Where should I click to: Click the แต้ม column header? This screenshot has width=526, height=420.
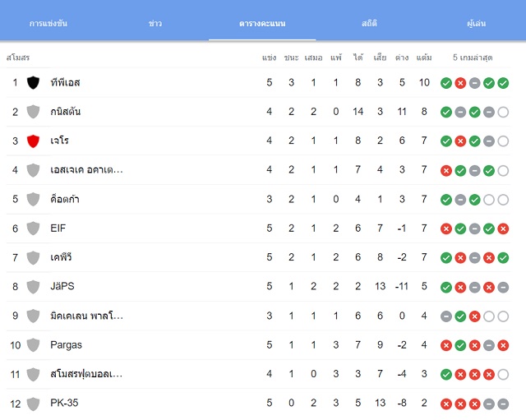424,58
